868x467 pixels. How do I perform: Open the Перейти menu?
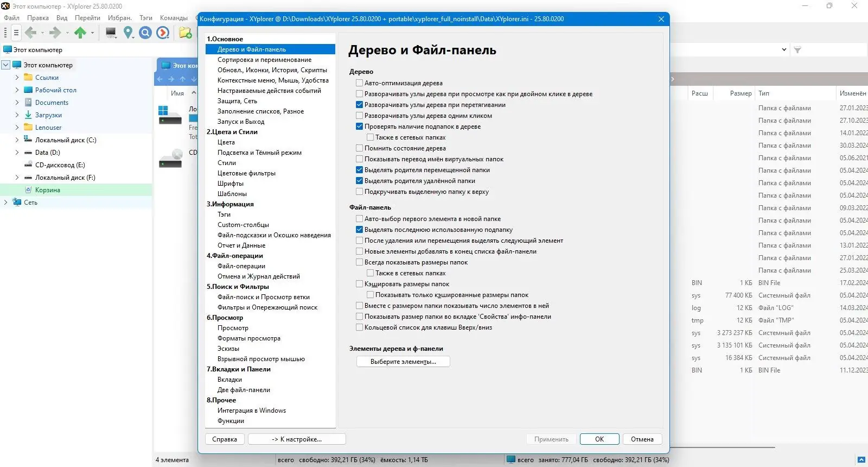point(87,18)
